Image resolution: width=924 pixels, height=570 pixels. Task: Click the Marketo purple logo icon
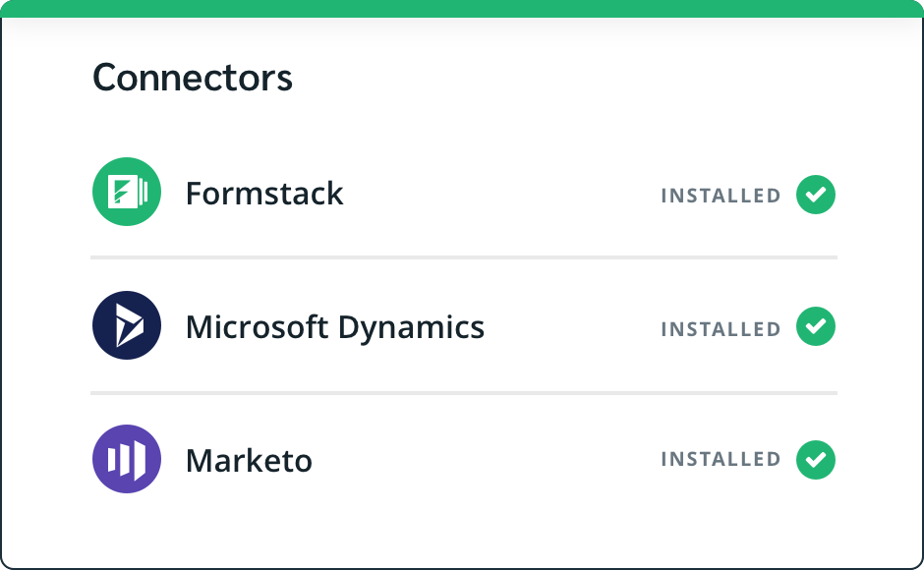[127, 459]
